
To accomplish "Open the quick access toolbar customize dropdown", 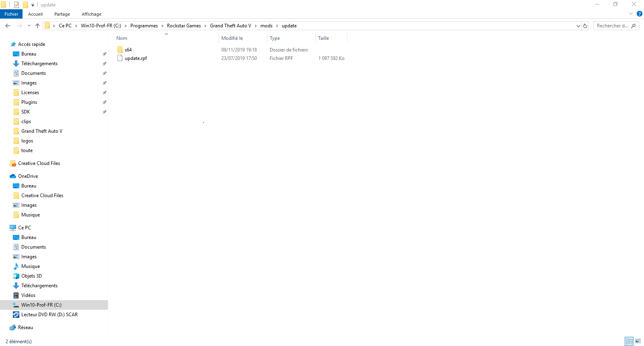I will [x=33, y=5].
